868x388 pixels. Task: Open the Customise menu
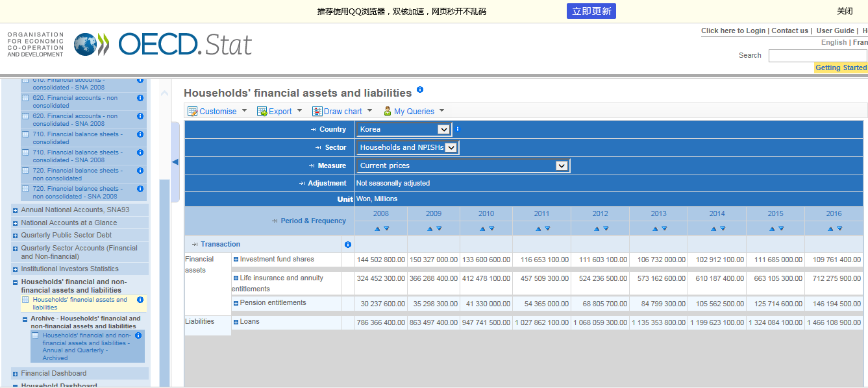tap(217, 111)
